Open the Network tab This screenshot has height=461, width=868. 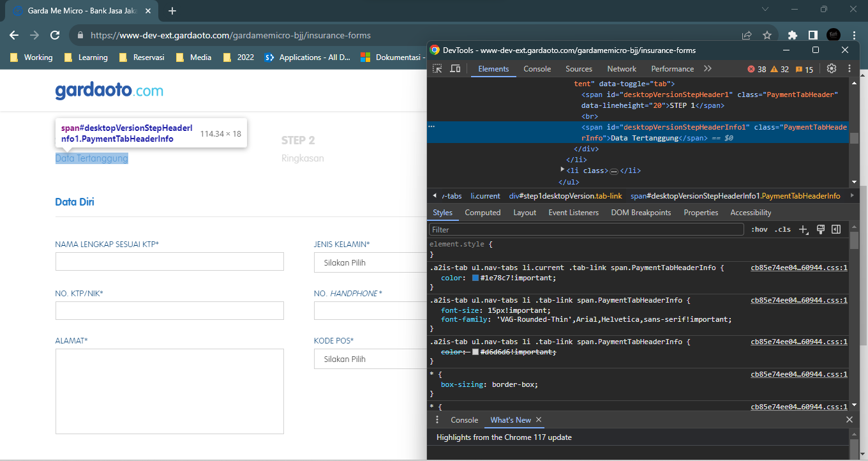[622, 69]
